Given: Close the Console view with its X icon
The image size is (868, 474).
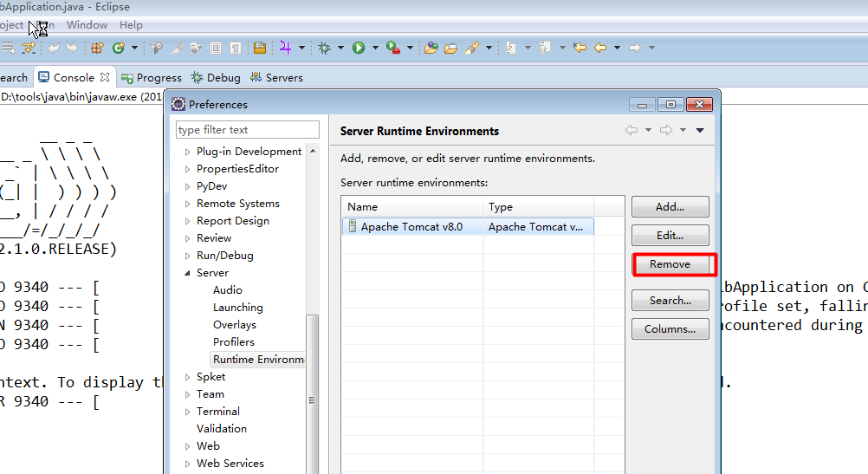Looking at the screenshot, I should click(105, 77).
